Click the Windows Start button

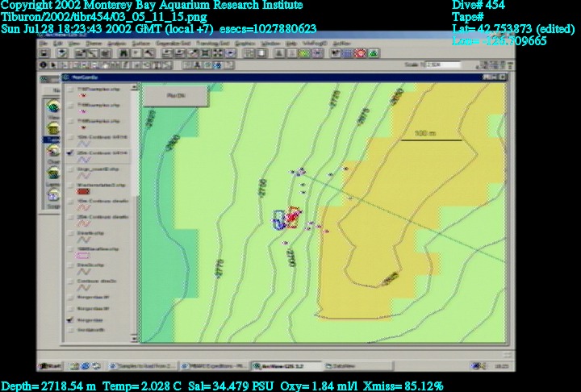[50, 365]
